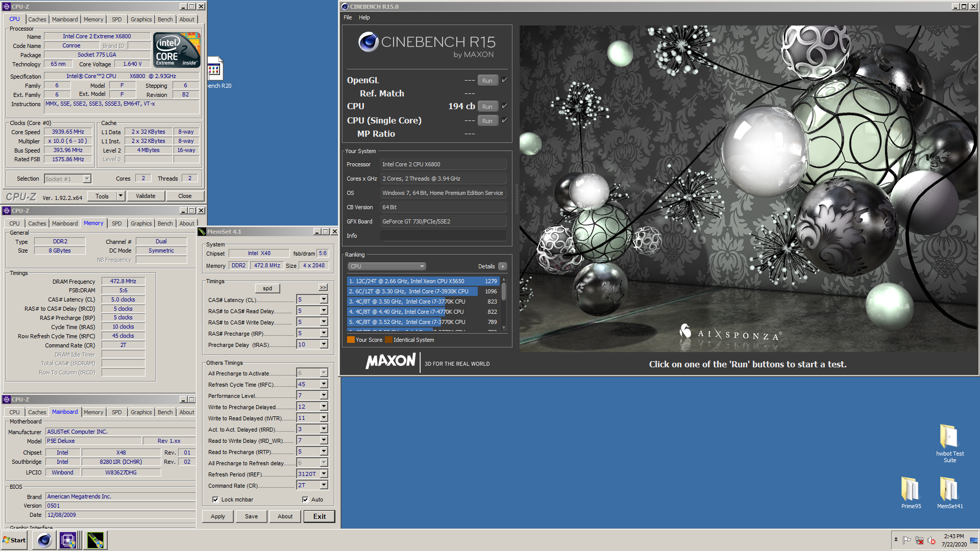Run the OpenGL benchmark
The width and height of the screenshot is (980, 551).
click(x=487, y=81)
